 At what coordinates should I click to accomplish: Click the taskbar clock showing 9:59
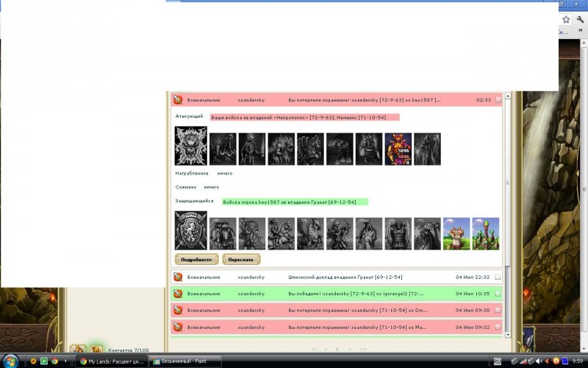(578, 361)
